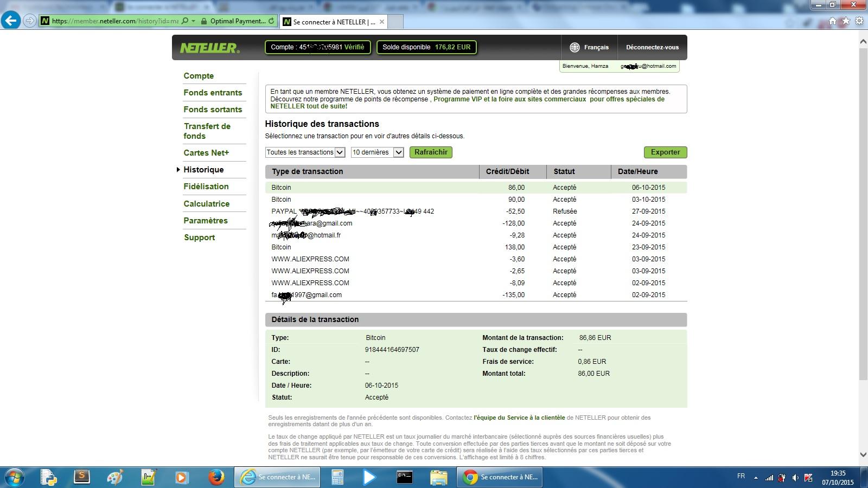Click the network signal tray icon
This screenshot has width=868, height=488.
coord(769,478)
